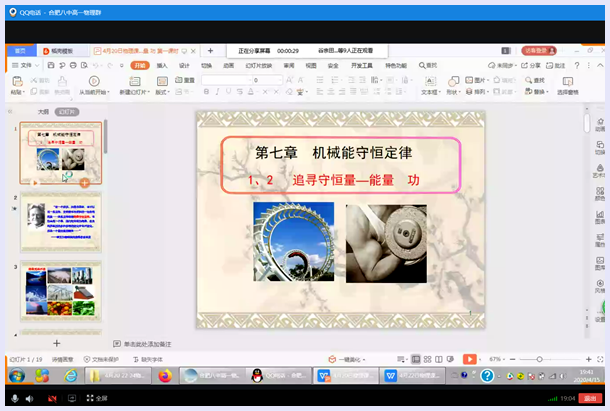Image resolution: width=610 pixels, height=411 pixels.
Task: Click the Fullscreen (全屏) button
Action: tap(97, 398)
